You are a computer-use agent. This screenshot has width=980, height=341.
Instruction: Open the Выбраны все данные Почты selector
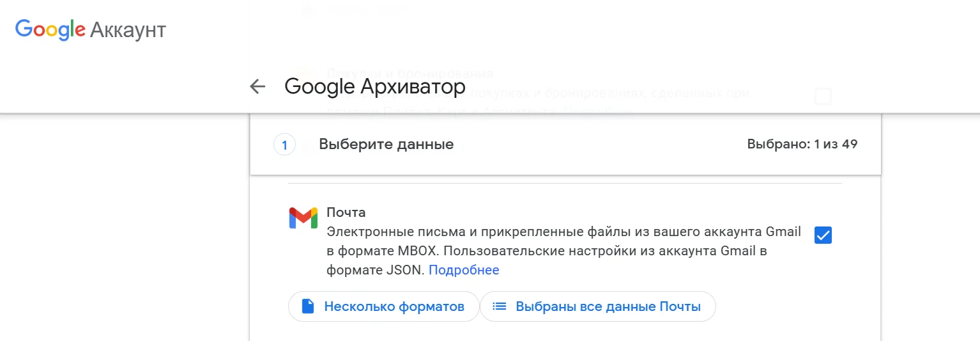point(597,306)
